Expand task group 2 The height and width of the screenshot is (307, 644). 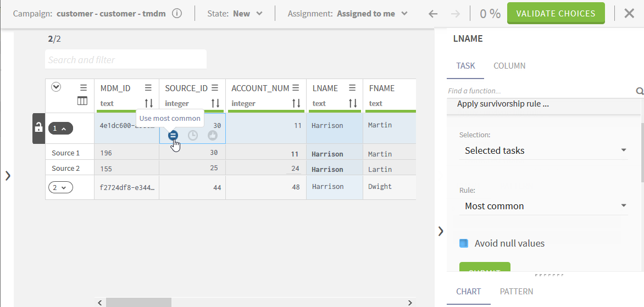[60, 187]
